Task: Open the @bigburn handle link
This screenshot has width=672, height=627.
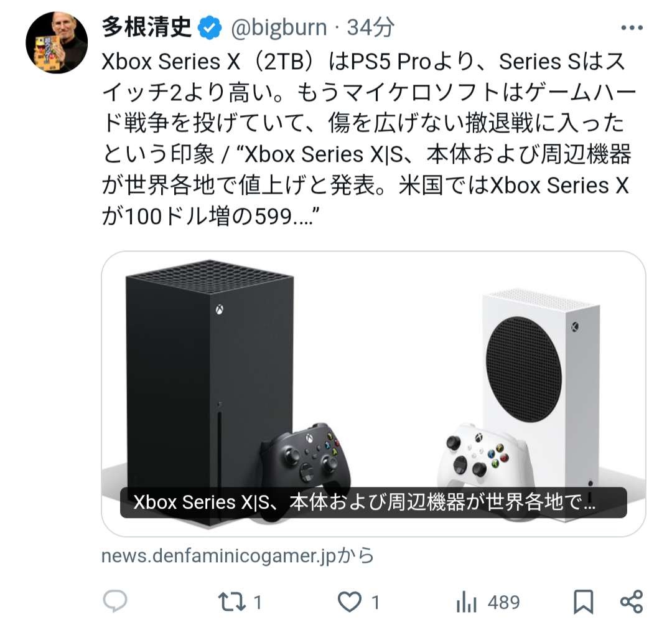Action: click(279, 28)
